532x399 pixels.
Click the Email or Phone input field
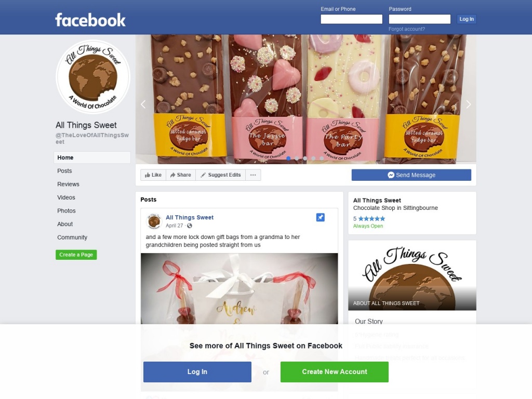352,19
